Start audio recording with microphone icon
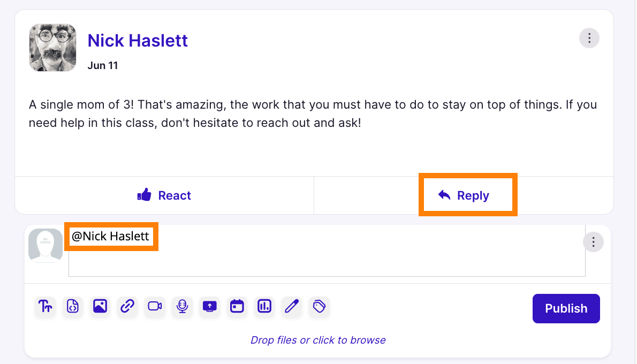 point(183,306)
